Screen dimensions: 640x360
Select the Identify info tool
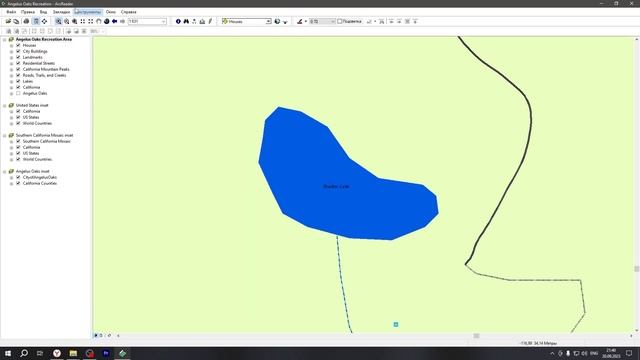(178, 21)
